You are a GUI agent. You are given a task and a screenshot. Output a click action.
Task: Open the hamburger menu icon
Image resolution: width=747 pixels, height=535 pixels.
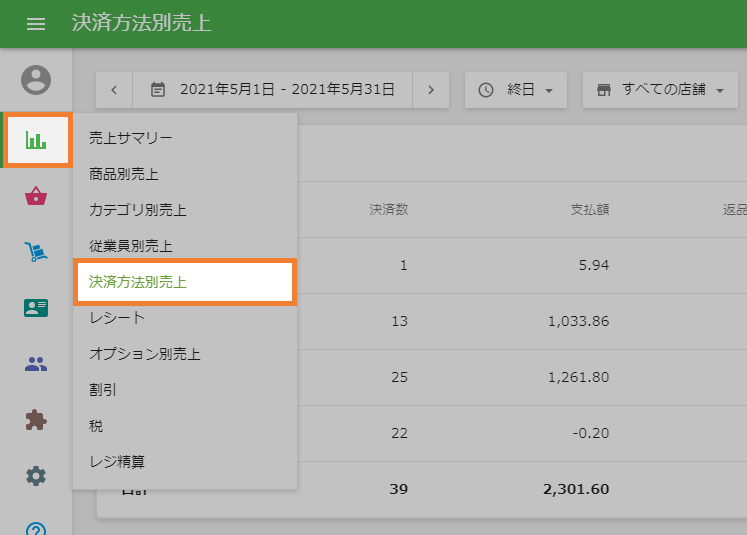36,23
